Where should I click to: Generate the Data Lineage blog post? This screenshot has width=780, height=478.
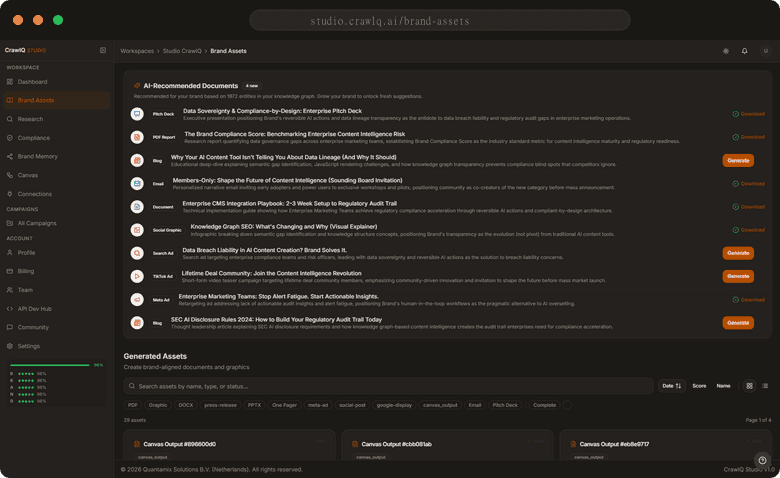click(x=738, y=160)
